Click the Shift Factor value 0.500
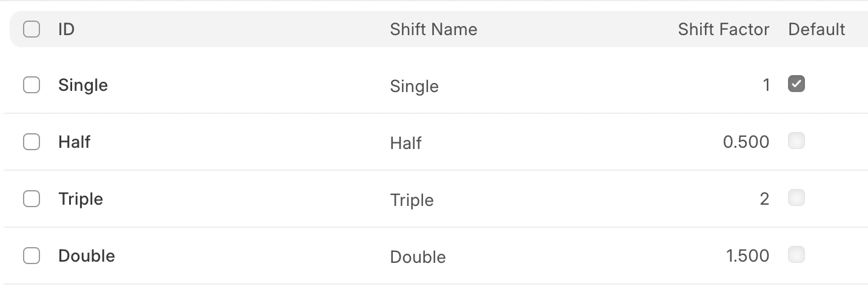 point(746,142)
